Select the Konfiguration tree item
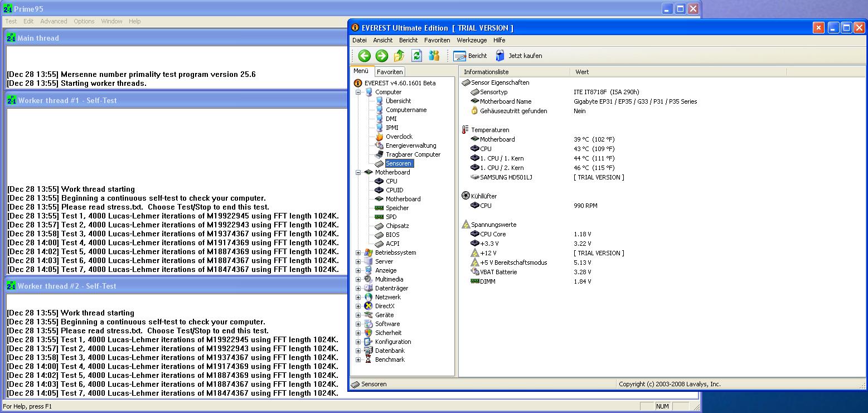The width and height of the screenshot is (868, 413). [x=393, y=342]
